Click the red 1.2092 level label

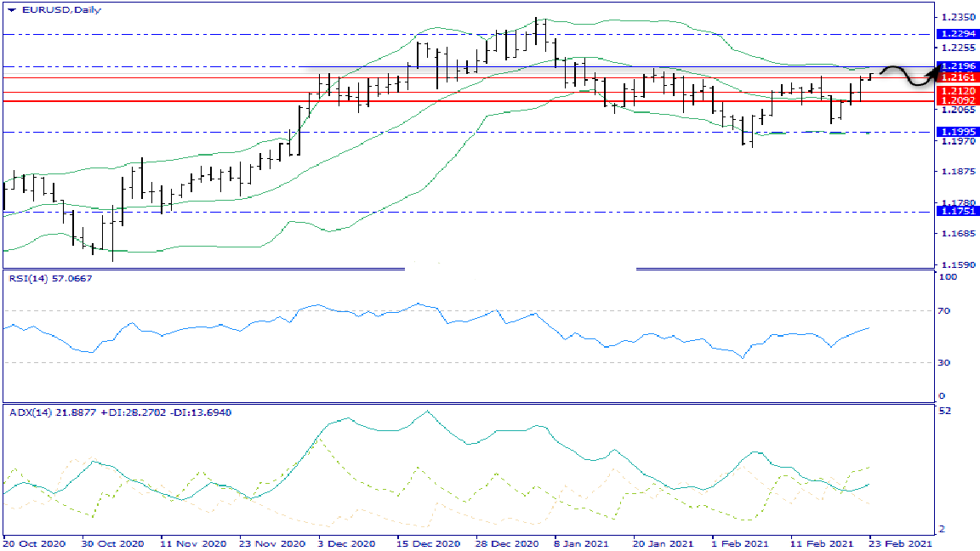click(959, 101)
